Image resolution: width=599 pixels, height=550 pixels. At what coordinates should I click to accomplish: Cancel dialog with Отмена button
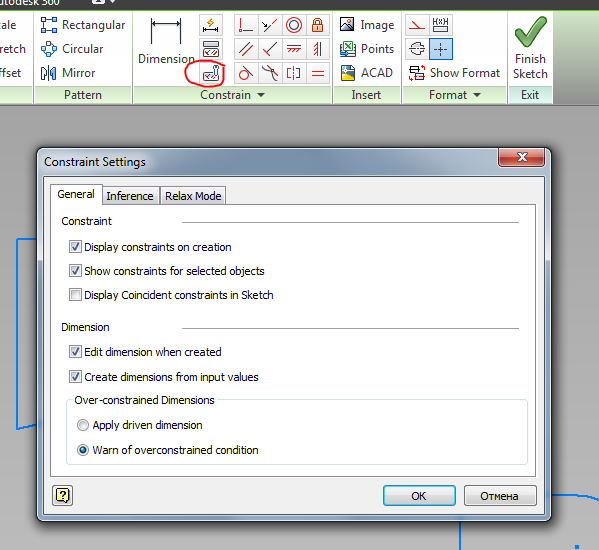coord(500,496)
